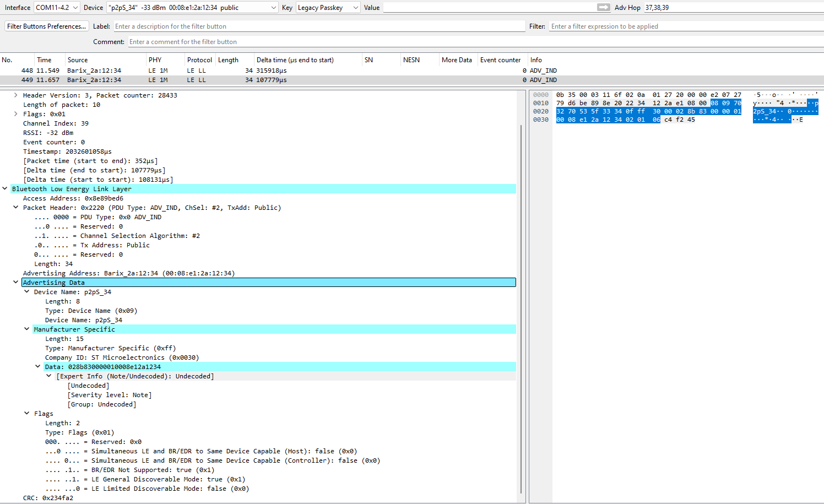The height and width of the screenshot is (504, 824).
Task: Open the Key dropdown set to Legacy Passkey
Action: (328, 7)
